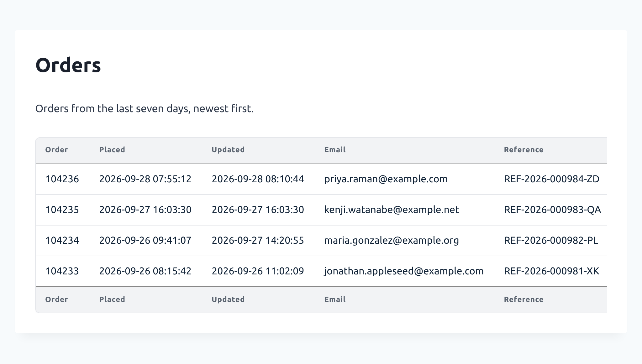The width and height of the screenshot is (642, 364).
Task: Click the Orders page heading
Action: coord(68,65)
